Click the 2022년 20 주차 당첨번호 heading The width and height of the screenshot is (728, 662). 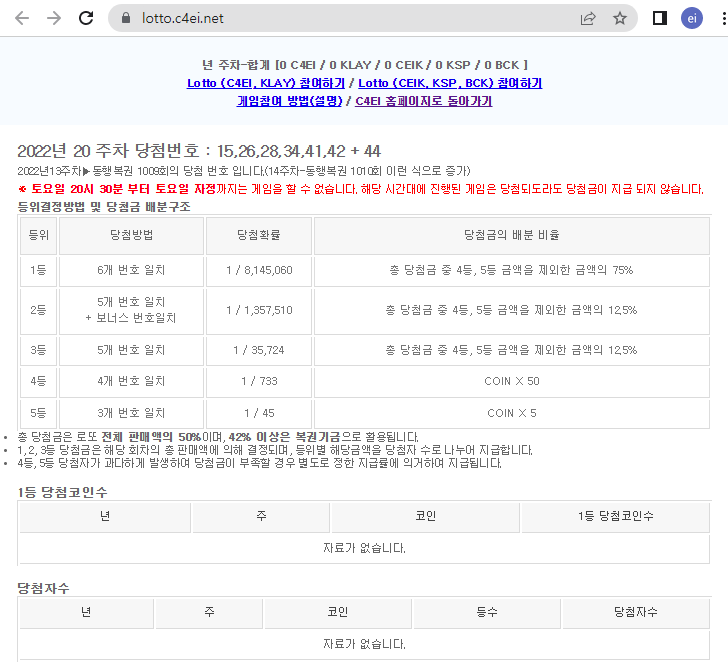(199, 151)
